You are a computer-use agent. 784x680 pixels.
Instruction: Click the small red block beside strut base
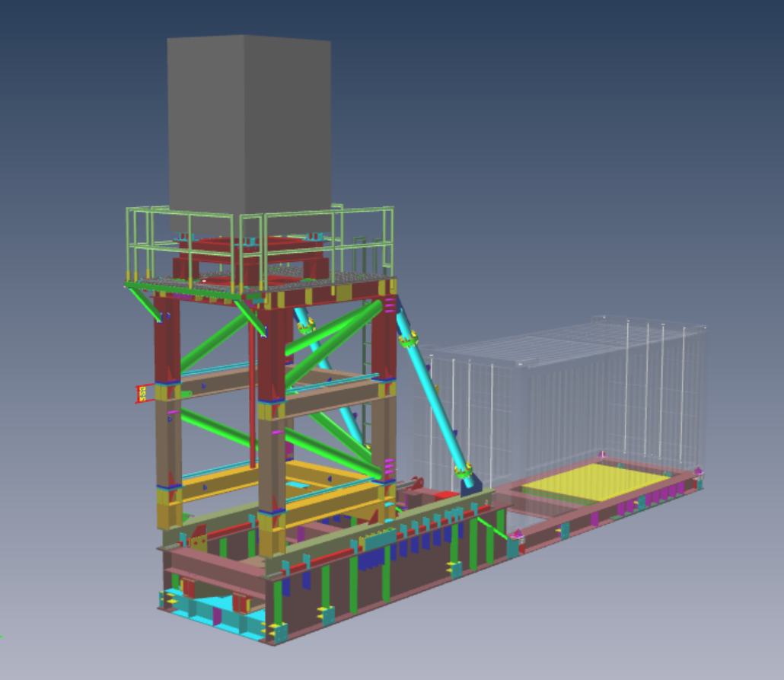click(446, 495)
